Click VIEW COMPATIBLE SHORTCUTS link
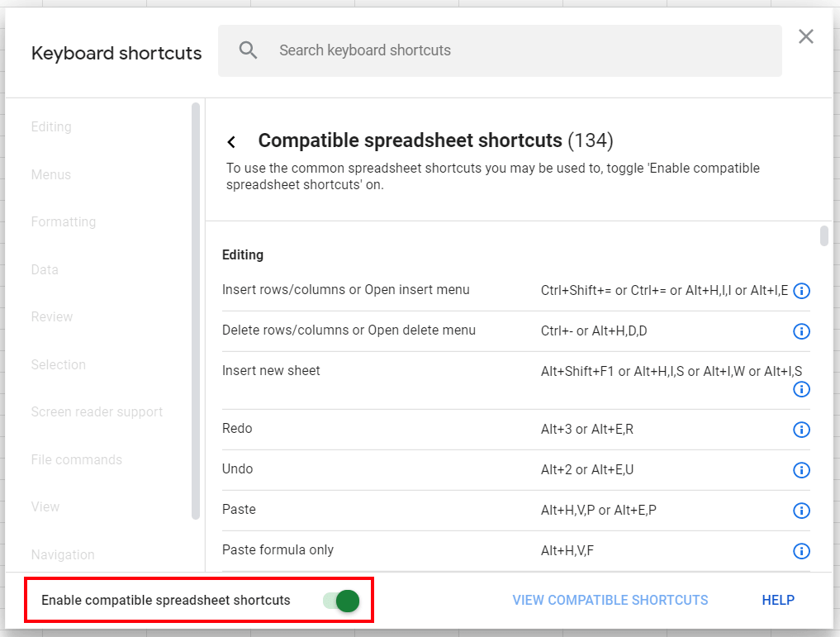Image resolution: width=840 pixels, height=637 pixels. coord(610,600)
